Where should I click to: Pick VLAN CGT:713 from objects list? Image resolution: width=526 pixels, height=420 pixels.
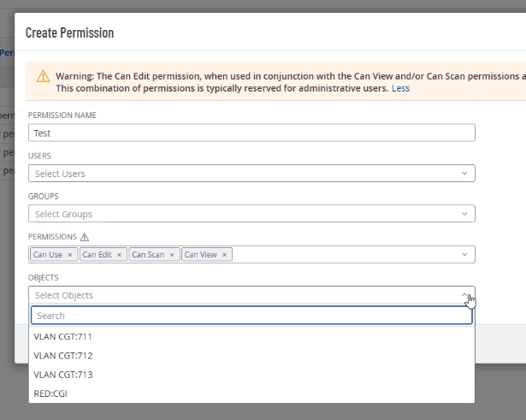(x=63, y=375)
